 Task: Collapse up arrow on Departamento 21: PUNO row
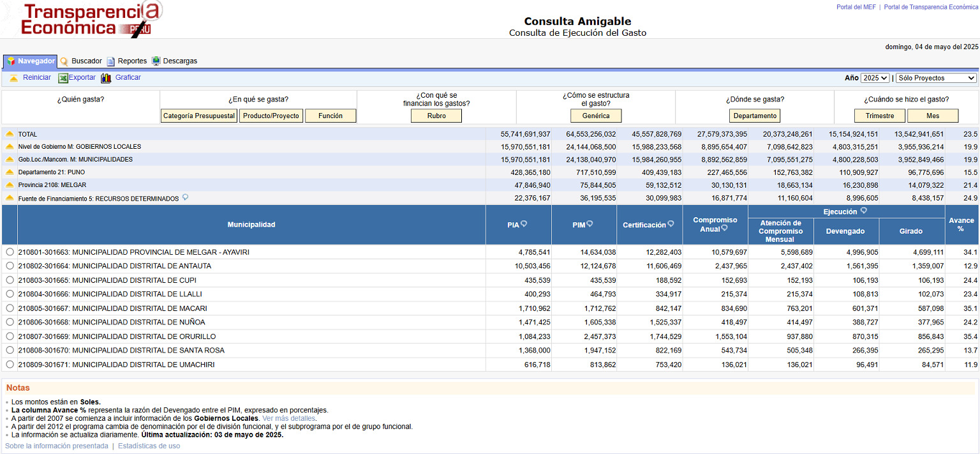click(10, 172)
